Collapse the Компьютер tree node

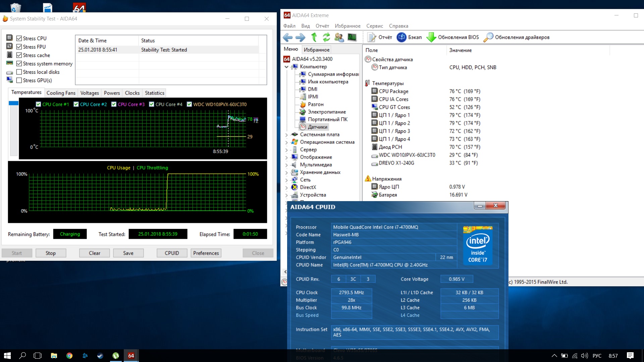coord(286,67)
